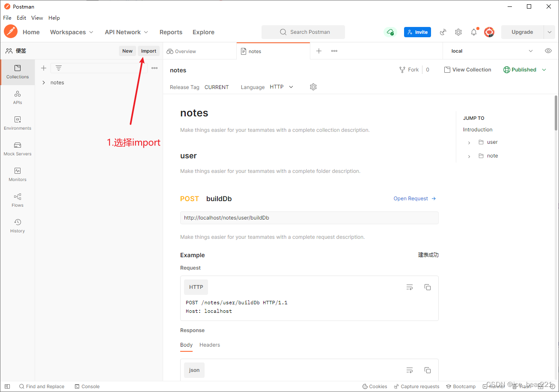Open the Flows sidebar section
The height and width of the screenshot is (392, 559).
point(18,200)
